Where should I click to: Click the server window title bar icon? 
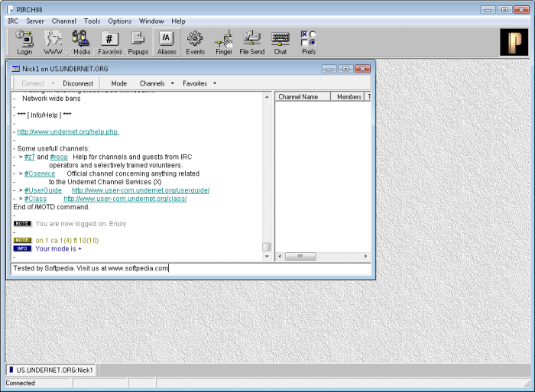[x=15, y=69]
